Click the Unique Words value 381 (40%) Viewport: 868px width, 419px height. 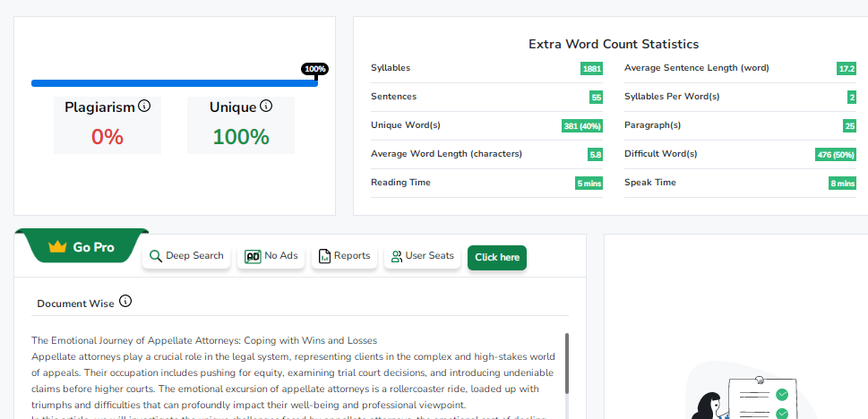coord(582,126)
